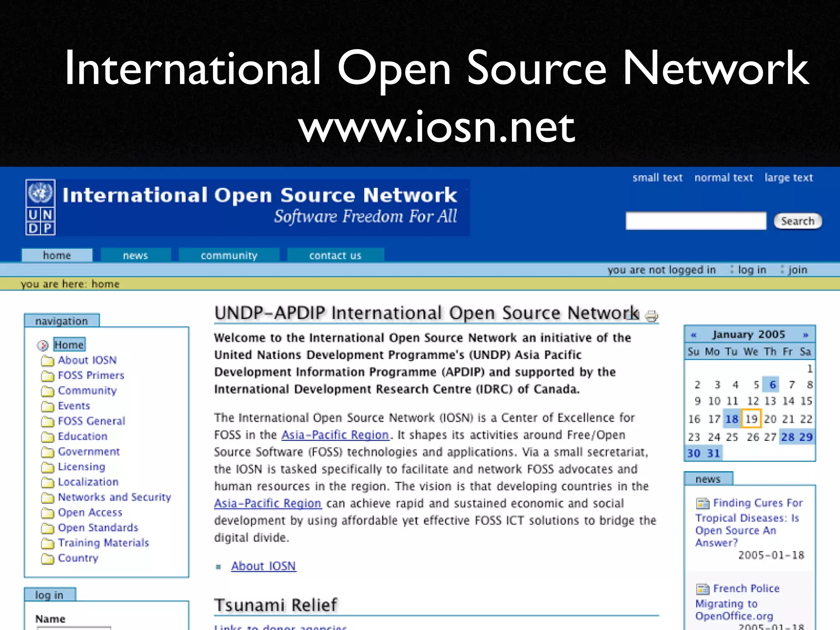The image size is (840, 630).
Task: Open the news tab
Action: pyautogui.click(x=136, y=255)
